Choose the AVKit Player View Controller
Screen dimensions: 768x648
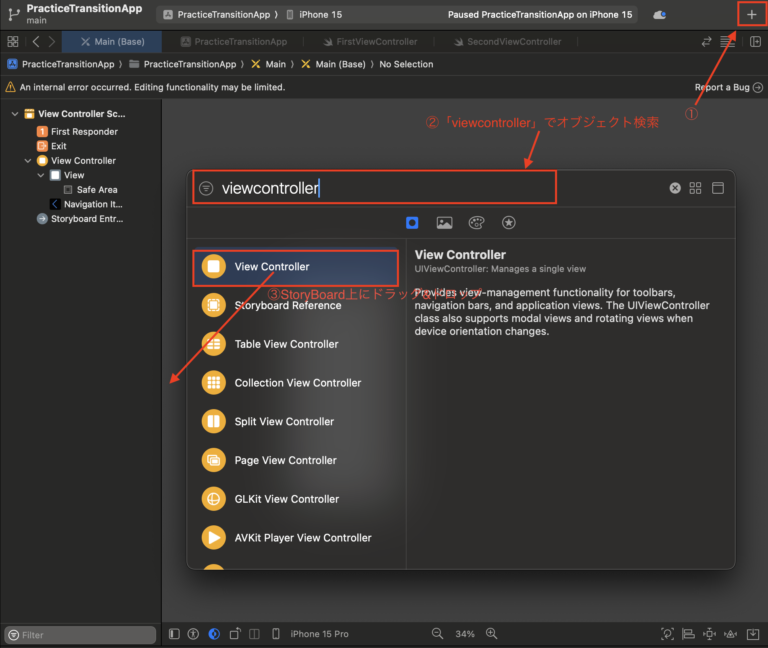tap(302, 538)
